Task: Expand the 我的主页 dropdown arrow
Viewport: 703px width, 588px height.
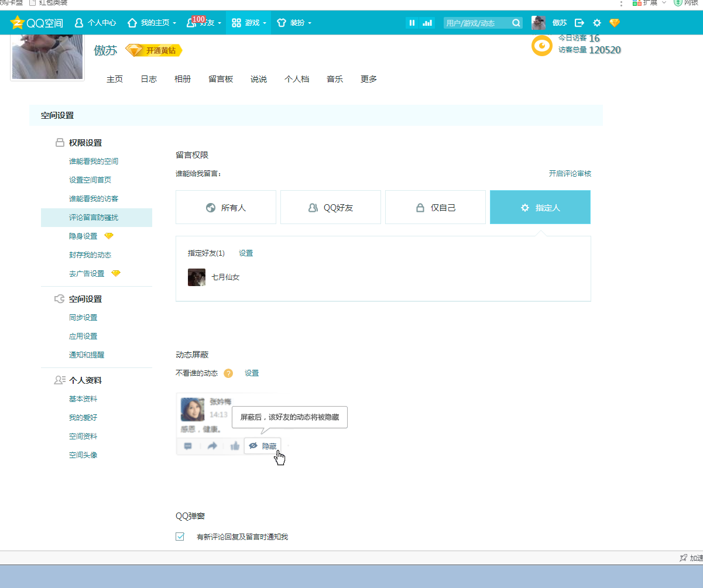Action: (174, 23)
